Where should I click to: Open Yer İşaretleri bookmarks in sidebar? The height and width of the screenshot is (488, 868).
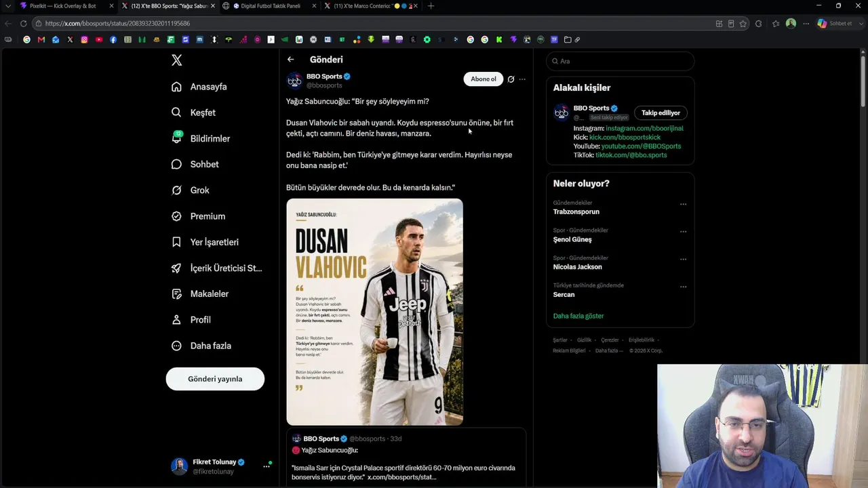tap(205, 242)
